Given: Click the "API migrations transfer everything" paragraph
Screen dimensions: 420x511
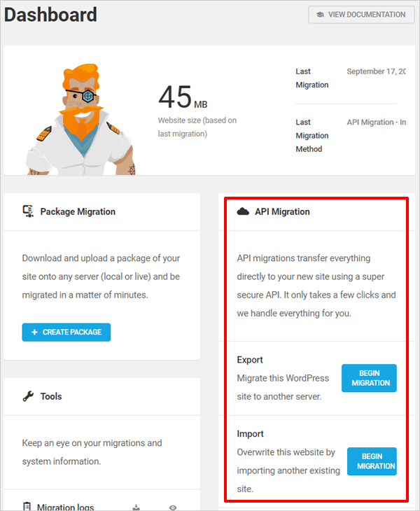Looking at the screenshot, I should click(316, 286).
